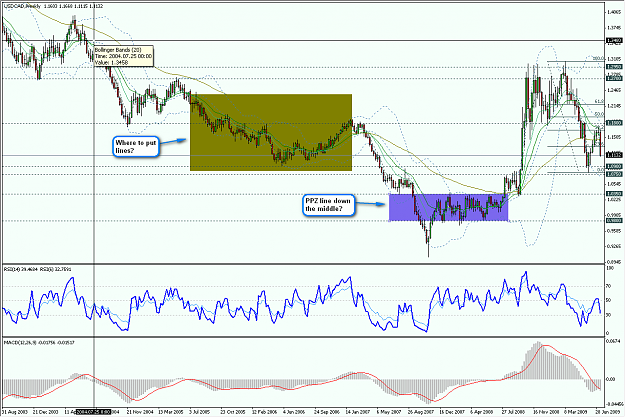Click the MACD 0.0674 scale label
Screen dimensions: 625x417
613,341
